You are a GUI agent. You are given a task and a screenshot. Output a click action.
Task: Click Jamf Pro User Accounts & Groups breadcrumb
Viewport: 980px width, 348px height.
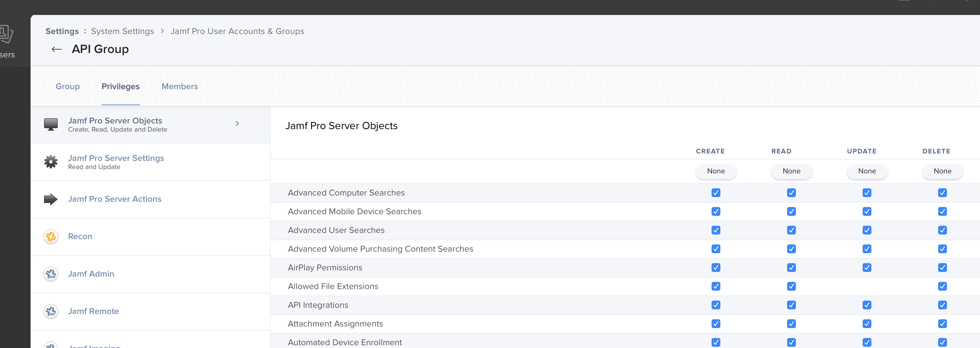point(237,31)
